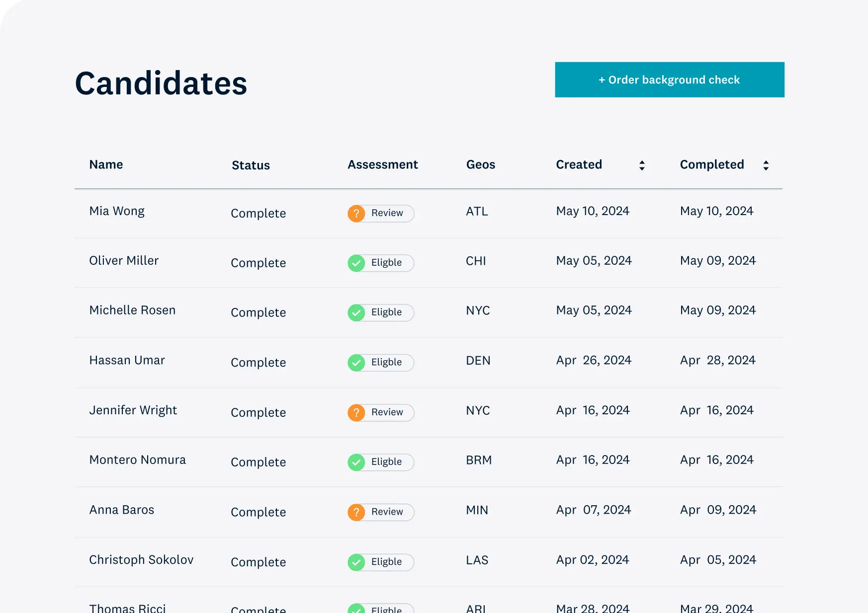Click Anna Baros's Complete status
Screen dimensions: 868x613
coord(258,513)
